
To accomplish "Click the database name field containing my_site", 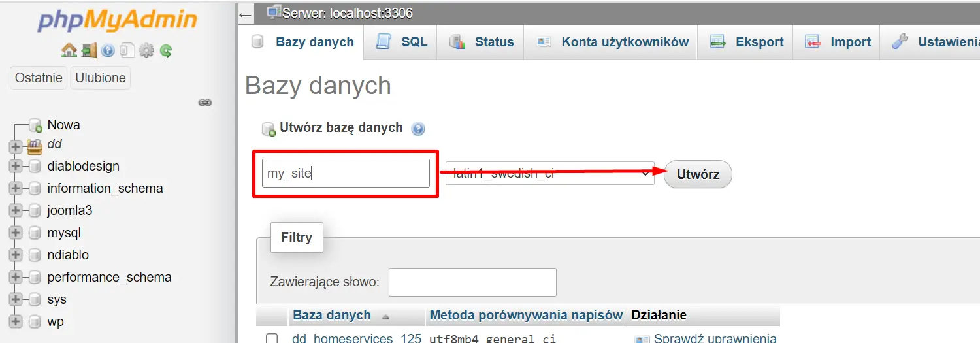I will [346, 174].
